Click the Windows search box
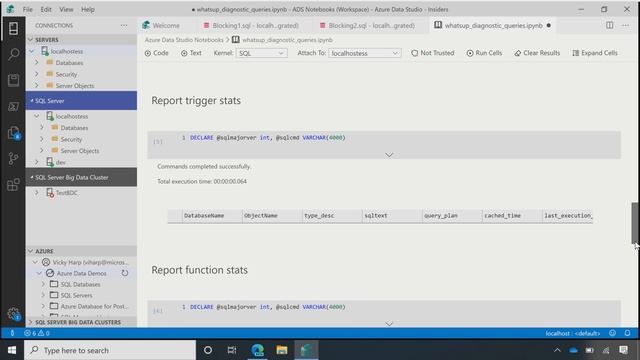Viewport: 640px width, 360px height. [x=110, y=350]
